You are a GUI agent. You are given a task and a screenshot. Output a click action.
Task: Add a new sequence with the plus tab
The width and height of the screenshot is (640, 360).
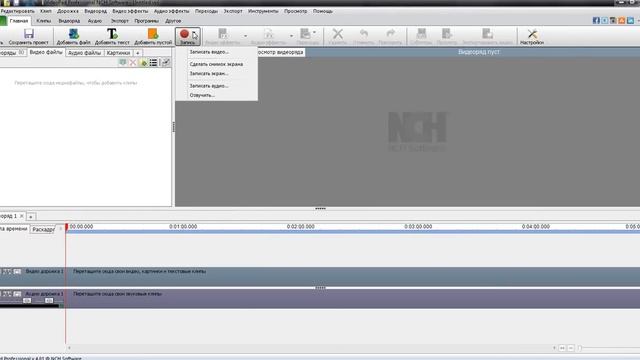click(31, 216)
